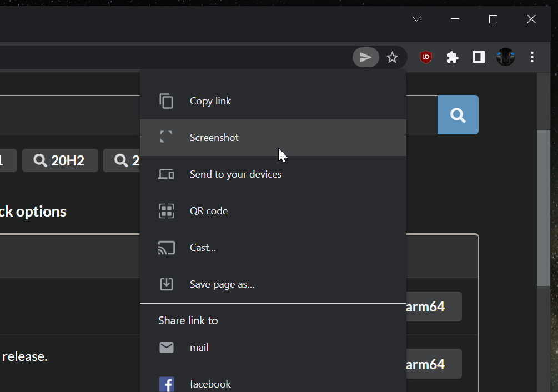
Task: Click the Extensions puzzle piece icon
Action: click(452, 57)
